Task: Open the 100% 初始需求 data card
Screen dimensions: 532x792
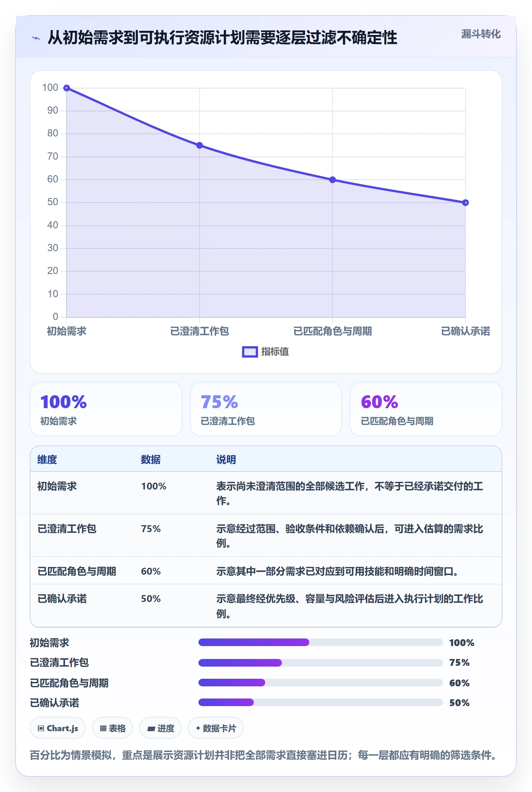Action: tap(106, 409)
